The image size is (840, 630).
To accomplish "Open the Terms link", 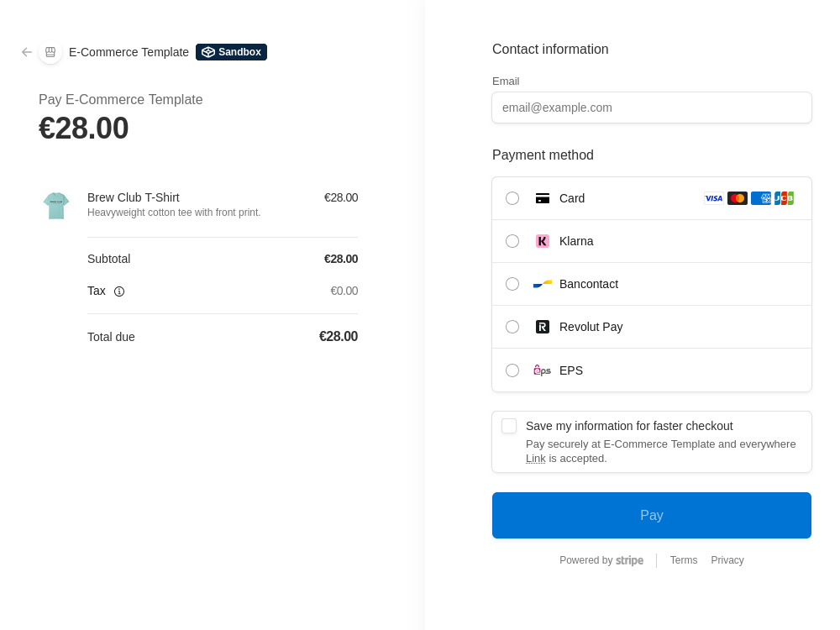I will tap(684, 560).
